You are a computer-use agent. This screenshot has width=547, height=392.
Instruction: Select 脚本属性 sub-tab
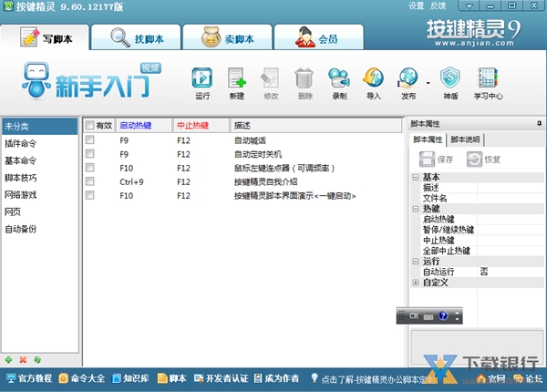[x=428, y=139]
